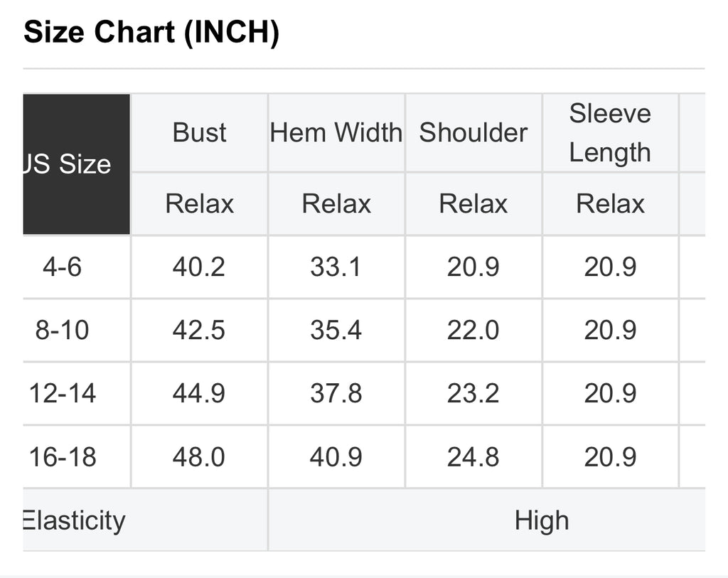The height and width of the screenshot is (578, 728).
Task: Click hem width value 35.4
Action: pyautogui.click(x=336, y=330)
